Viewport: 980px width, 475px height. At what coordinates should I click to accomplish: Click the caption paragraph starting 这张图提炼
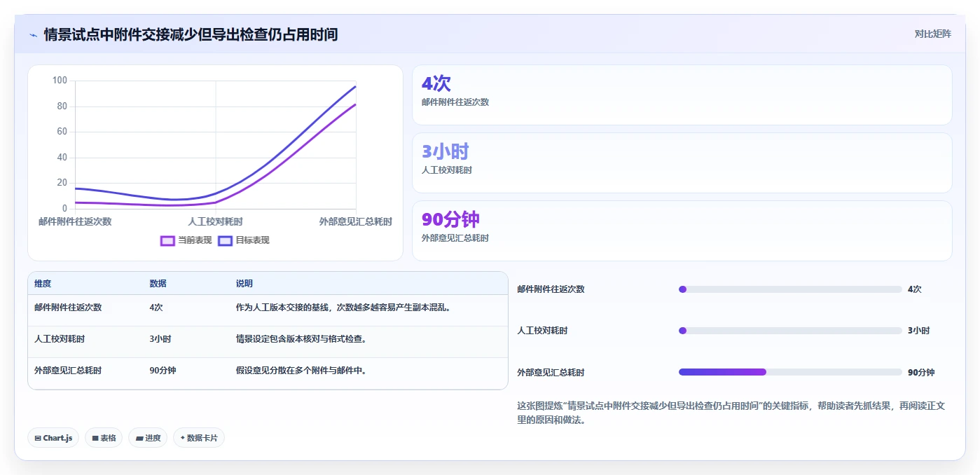(731, 413)
